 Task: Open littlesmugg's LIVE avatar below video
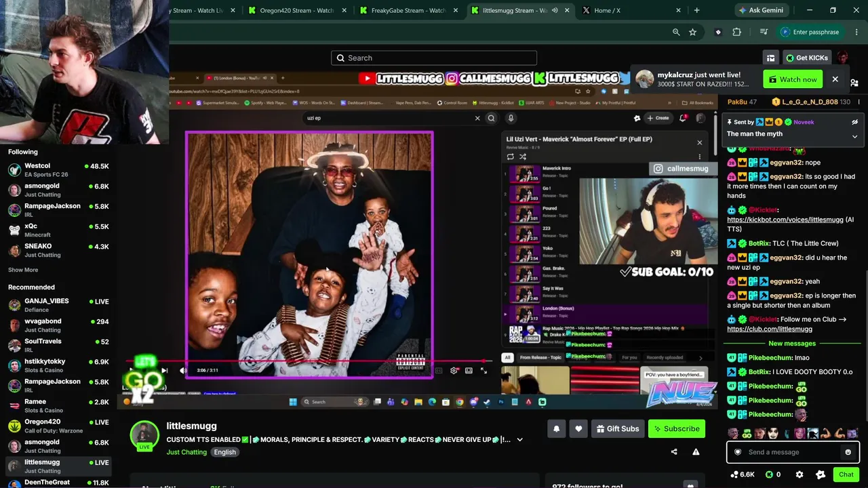[x=144, y=436]
